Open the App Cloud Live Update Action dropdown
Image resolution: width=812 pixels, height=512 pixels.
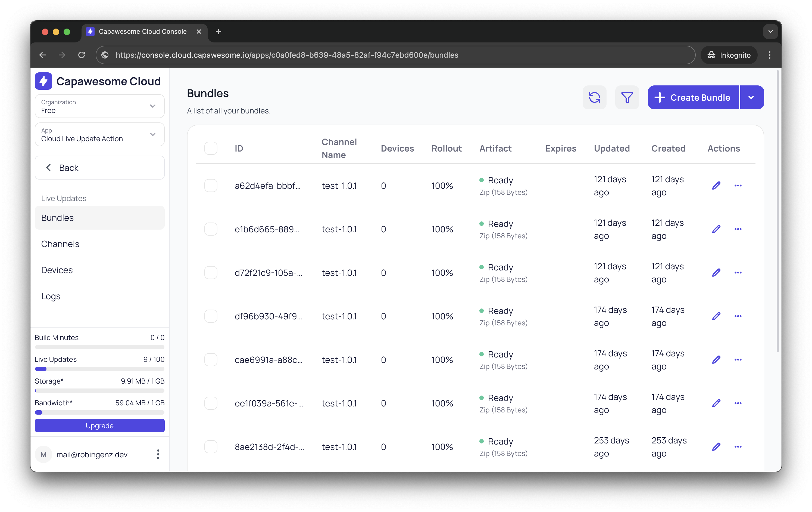[99, 135]
